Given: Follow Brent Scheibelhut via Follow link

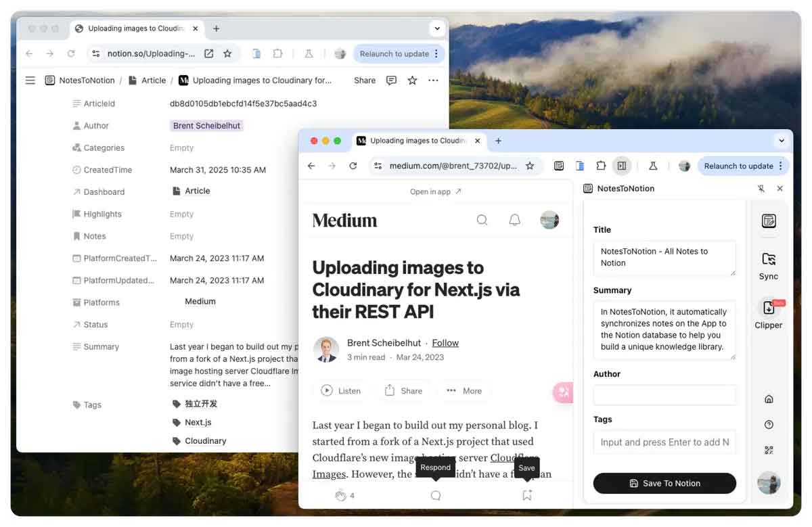Looking at the screenshot, I should tap(445, 343).
